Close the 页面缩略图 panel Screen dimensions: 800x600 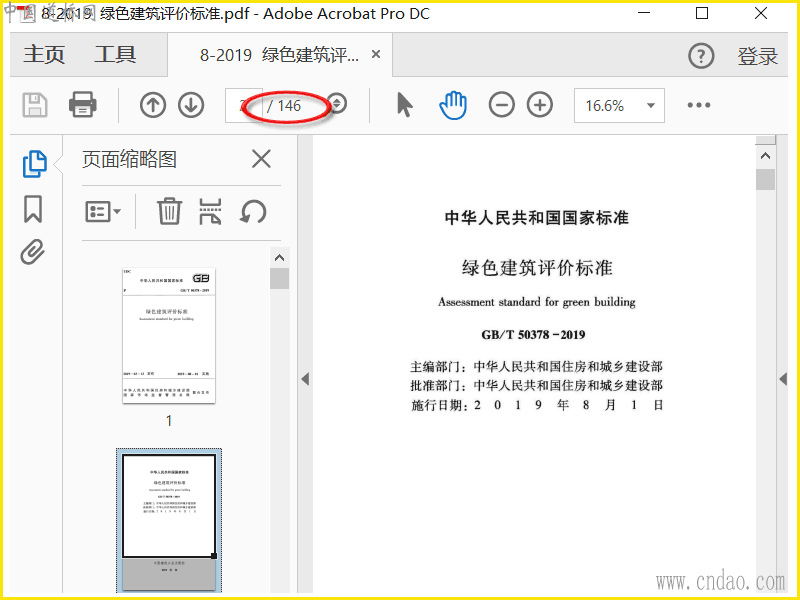pyautogui.click(x=261, y=159)
